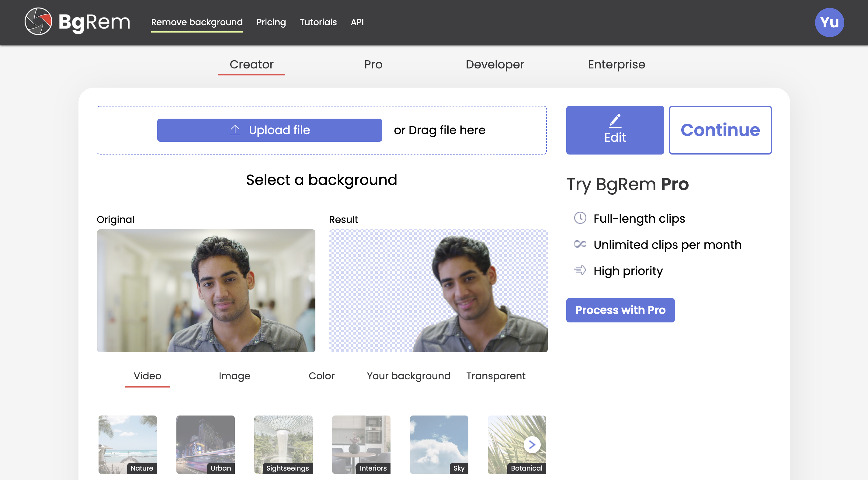Click the Result preview image
The image size is (868, 480).
click(x=438, y=290)
